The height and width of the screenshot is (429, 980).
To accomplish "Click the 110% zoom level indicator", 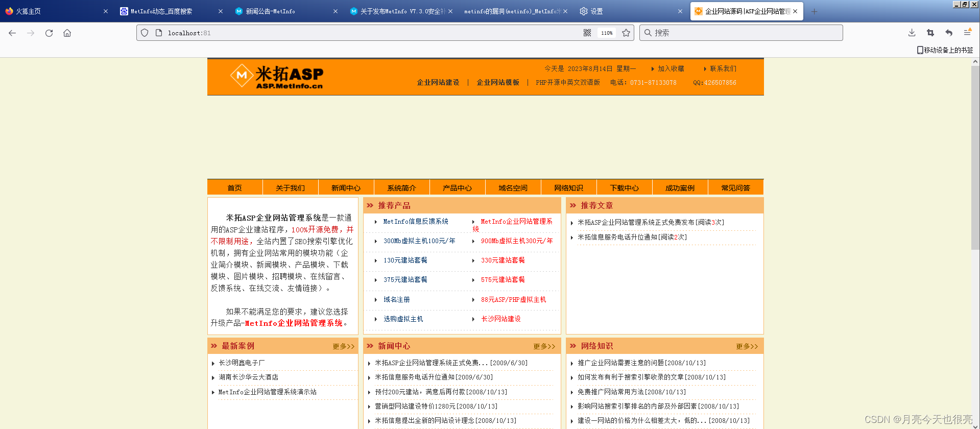I will coord(607,33).
